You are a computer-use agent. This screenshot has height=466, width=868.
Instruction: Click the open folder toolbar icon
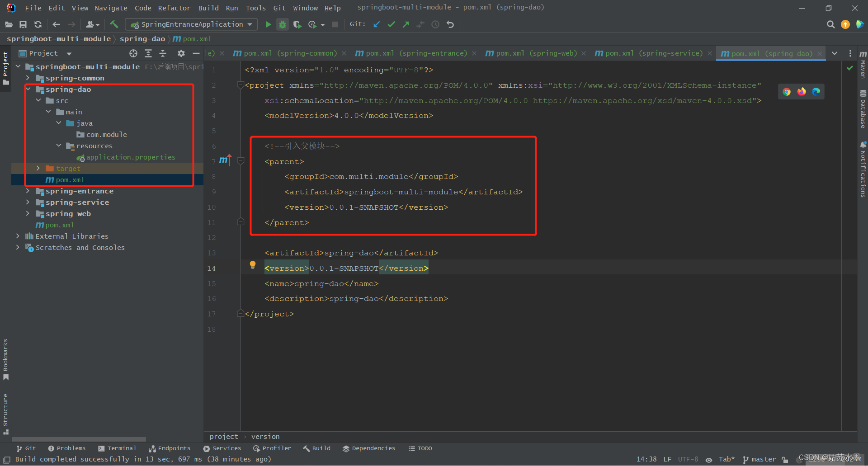coord(9,24)
